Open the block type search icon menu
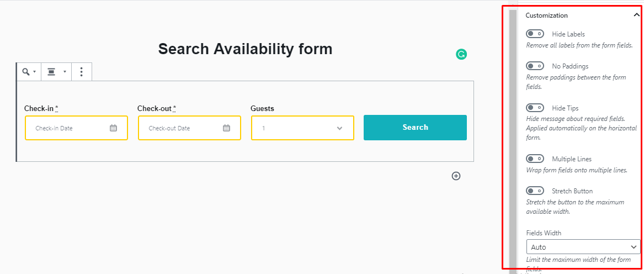 click(x=29, y=72)
